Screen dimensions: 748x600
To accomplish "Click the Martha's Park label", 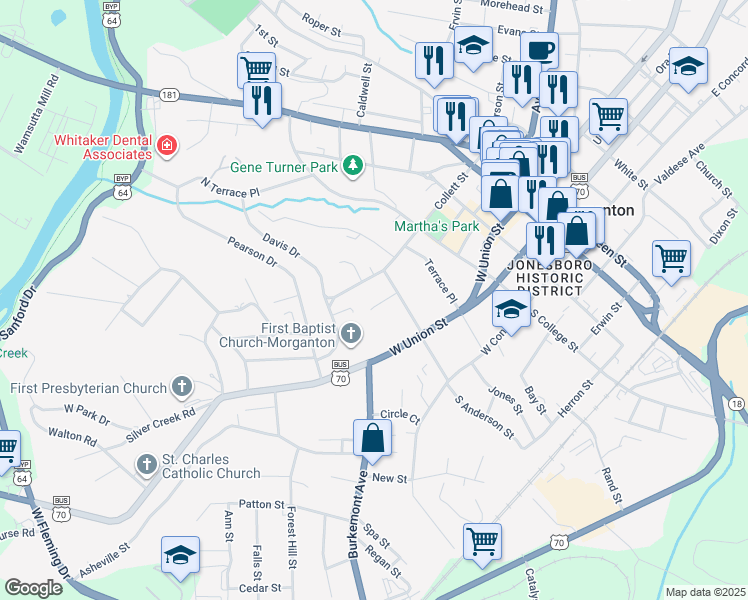I will click(x=436, y=226).
